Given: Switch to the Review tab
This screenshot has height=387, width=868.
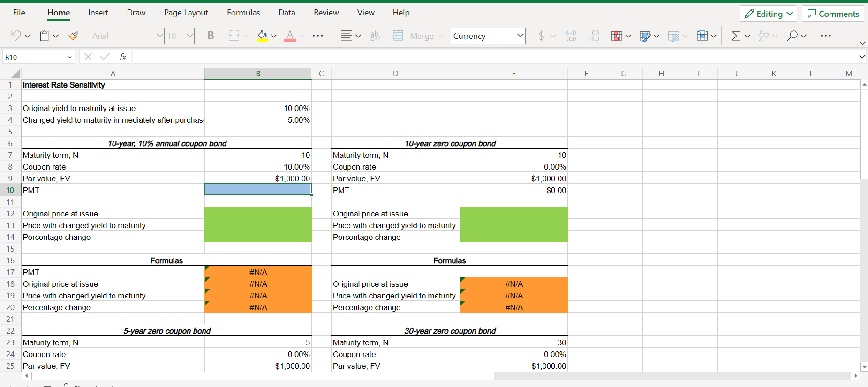Looking at the screenshot, I should click(326, 13).
